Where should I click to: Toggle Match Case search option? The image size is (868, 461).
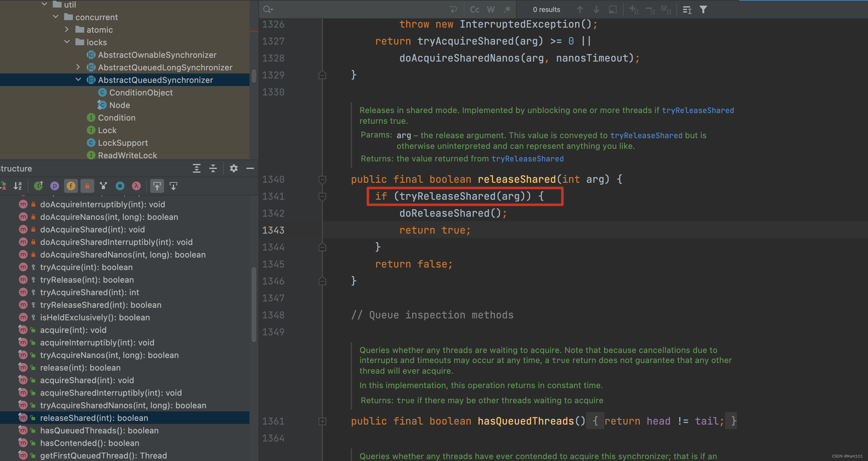point(475,9)
